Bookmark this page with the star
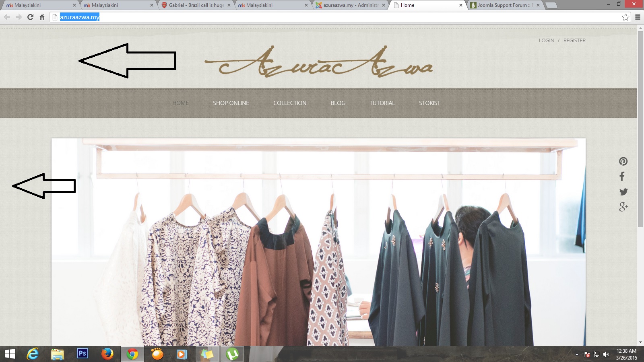 (x=625, y=17)
